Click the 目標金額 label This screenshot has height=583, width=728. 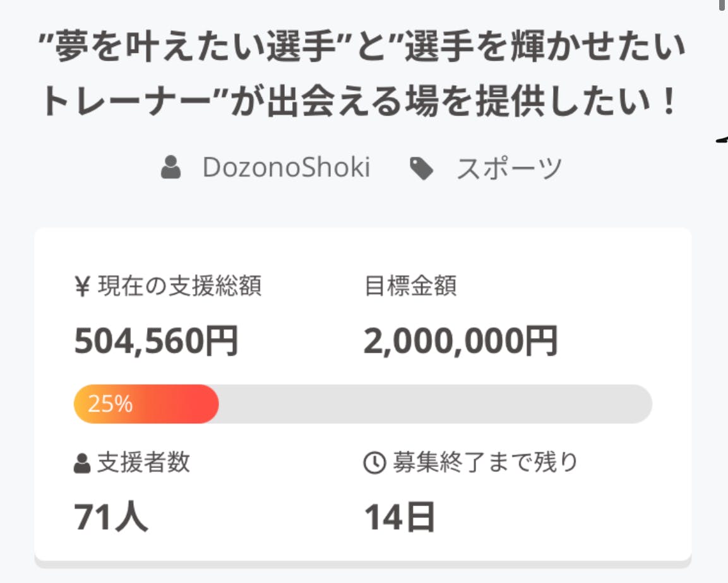click(410, 286)
